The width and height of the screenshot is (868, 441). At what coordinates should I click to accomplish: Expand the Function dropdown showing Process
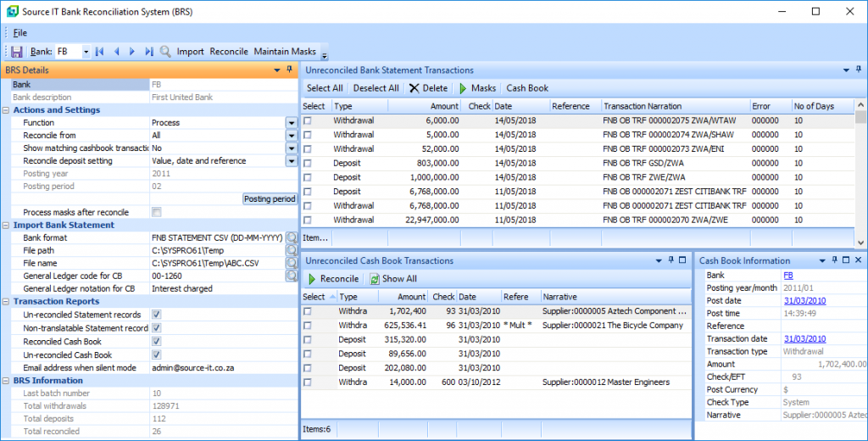pos(291,123)
